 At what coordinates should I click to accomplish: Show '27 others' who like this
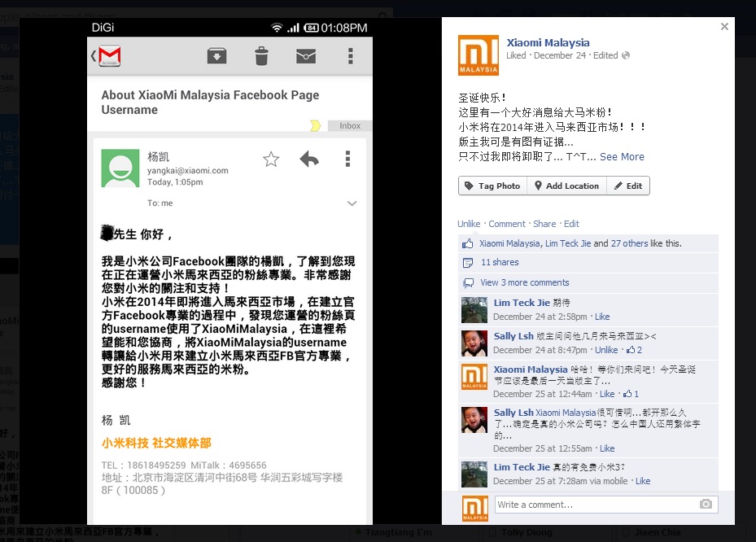tap(629, 243)
